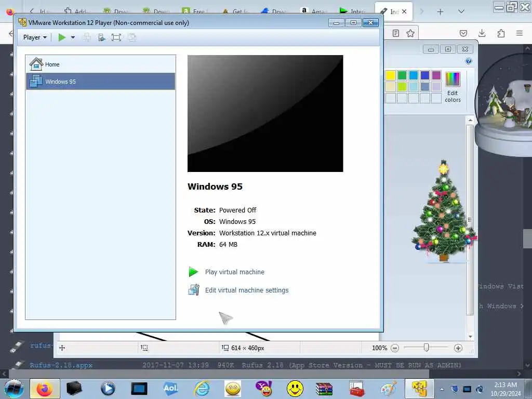The image size is (532, 399).
Task: Select Home in the VMware library
Action: coord(100,64)
